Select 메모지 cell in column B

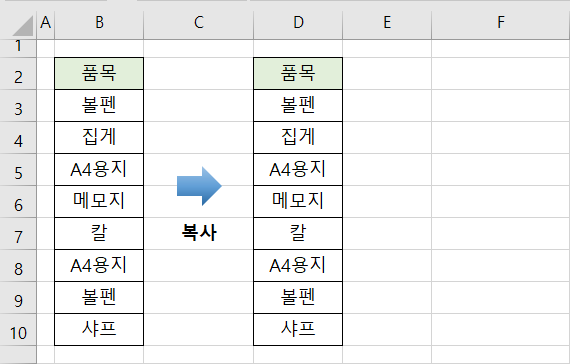[x=99, y=201]
